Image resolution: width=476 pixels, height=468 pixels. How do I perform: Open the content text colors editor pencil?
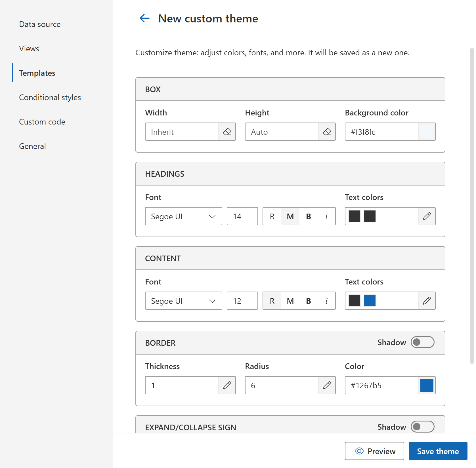pyautogui.click(x=427, y=301)
